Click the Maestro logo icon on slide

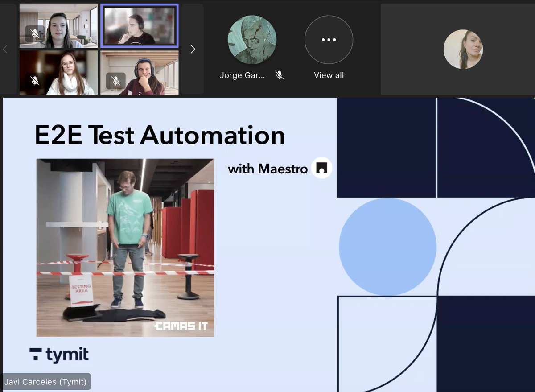(x=321, y=168)
